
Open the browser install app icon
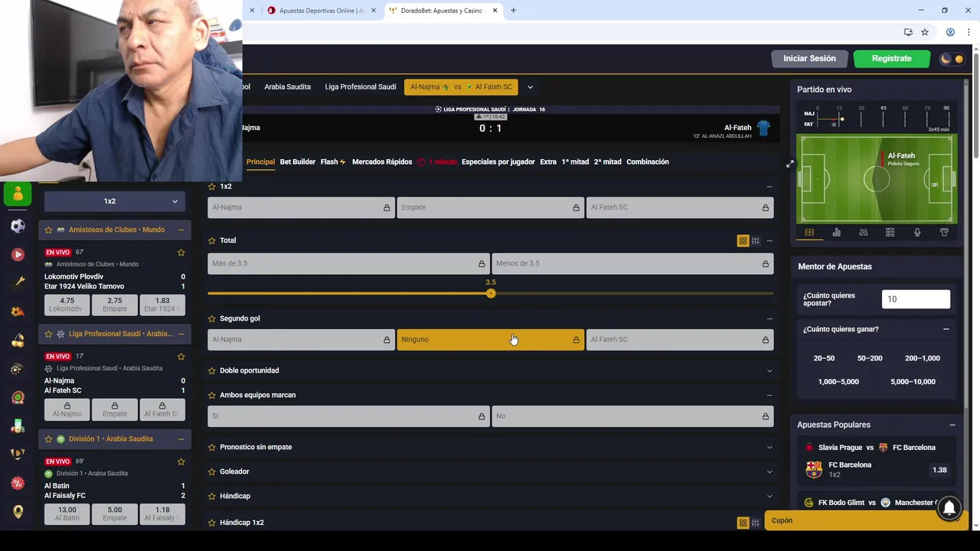coord(908,32)
